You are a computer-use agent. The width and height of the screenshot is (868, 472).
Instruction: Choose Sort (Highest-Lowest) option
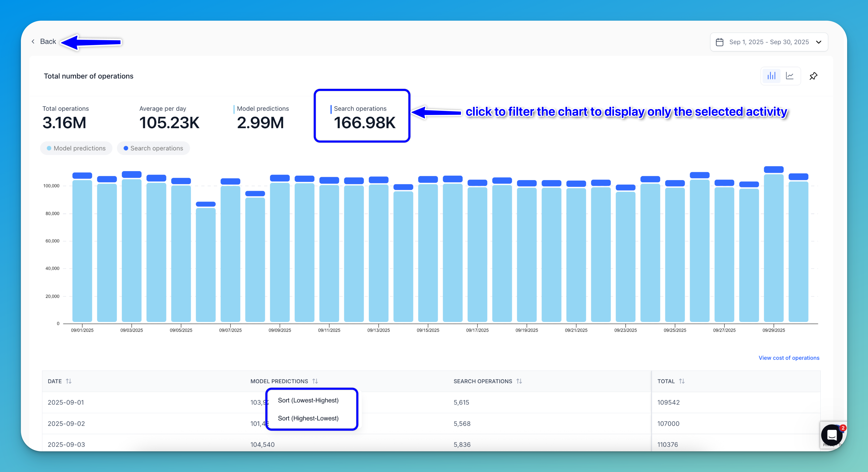pyautogui.click(x=308, y=418)
